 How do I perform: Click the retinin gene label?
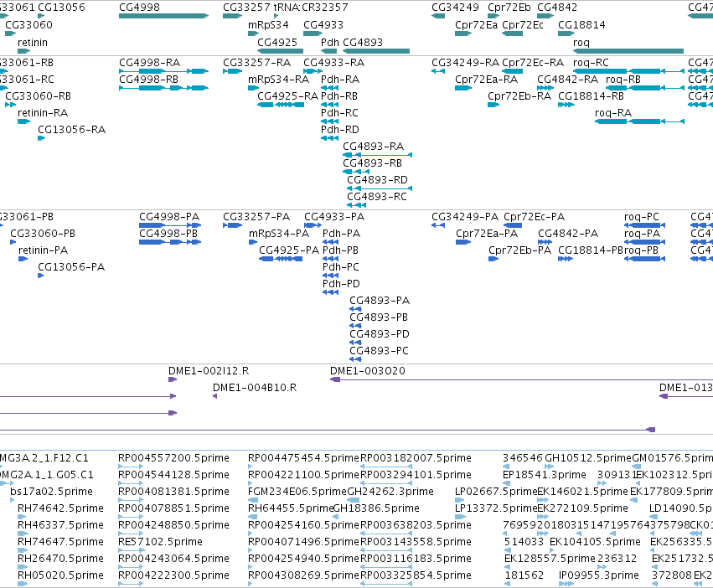[33, 43]
